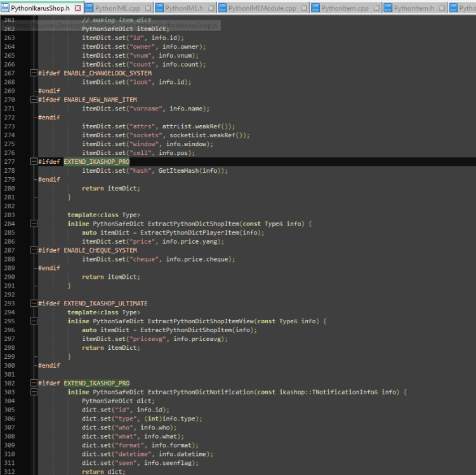The height and width of the screenshot is (475, 476).
Task: Click the itemDict.set("vnum", info.vnum) line
Action: pyautogui.click(x=140, y=55)
